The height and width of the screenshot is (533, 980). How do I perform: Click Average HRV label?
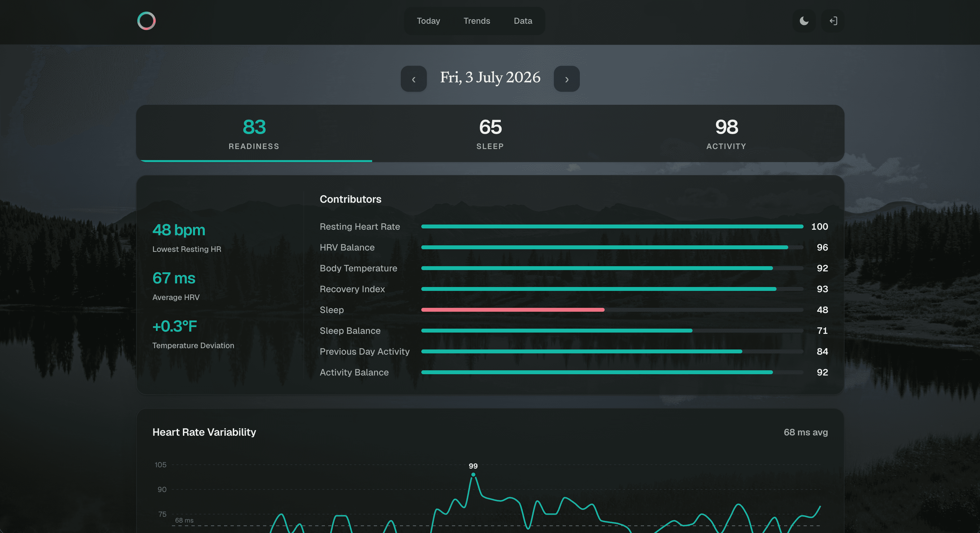tap(176, 298)
